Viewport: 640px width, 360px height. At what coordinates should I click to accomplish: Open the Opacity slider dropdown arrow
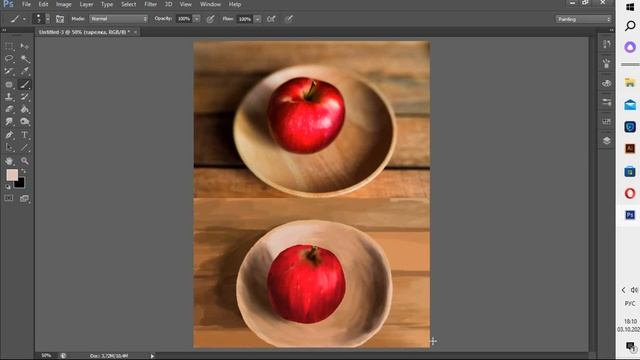197,19
